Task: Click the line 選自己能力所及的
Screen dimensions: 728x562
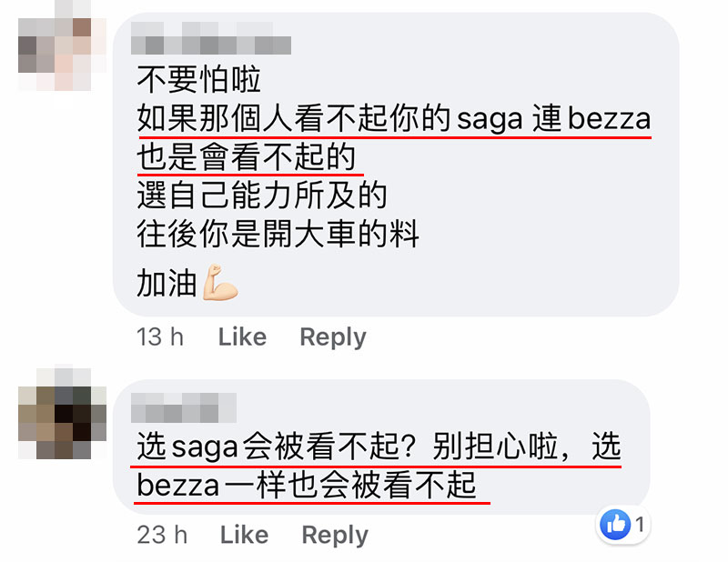Action: tap(262, 196)
